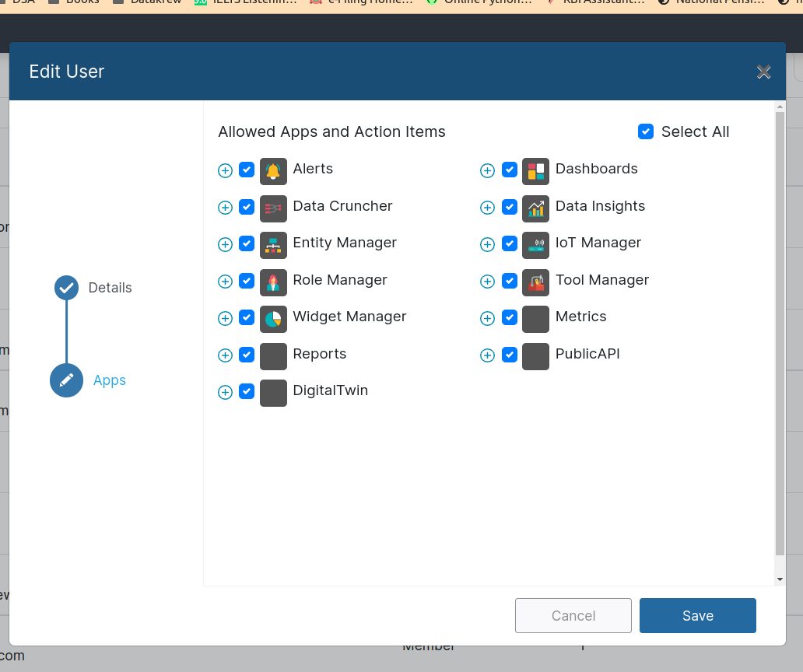
Task: Disable the Reports checkbox
Action: coord(247,355)
